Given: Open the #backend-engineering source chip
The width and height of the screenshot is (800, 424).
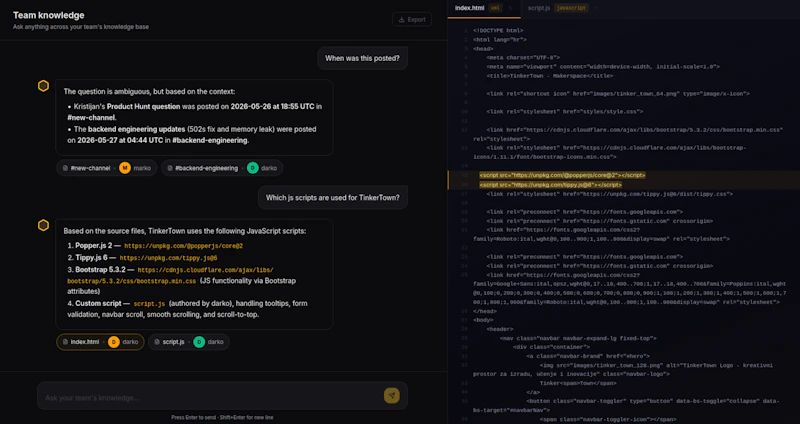Looking at the screenshot, I should coord(222,168).
